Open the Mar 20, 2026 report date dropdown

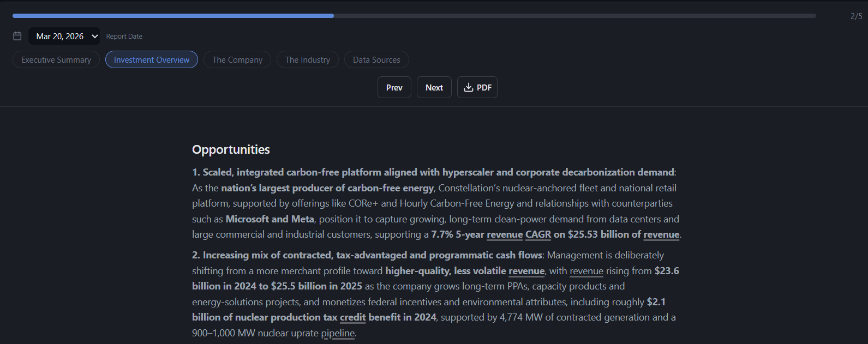[64, 36]
